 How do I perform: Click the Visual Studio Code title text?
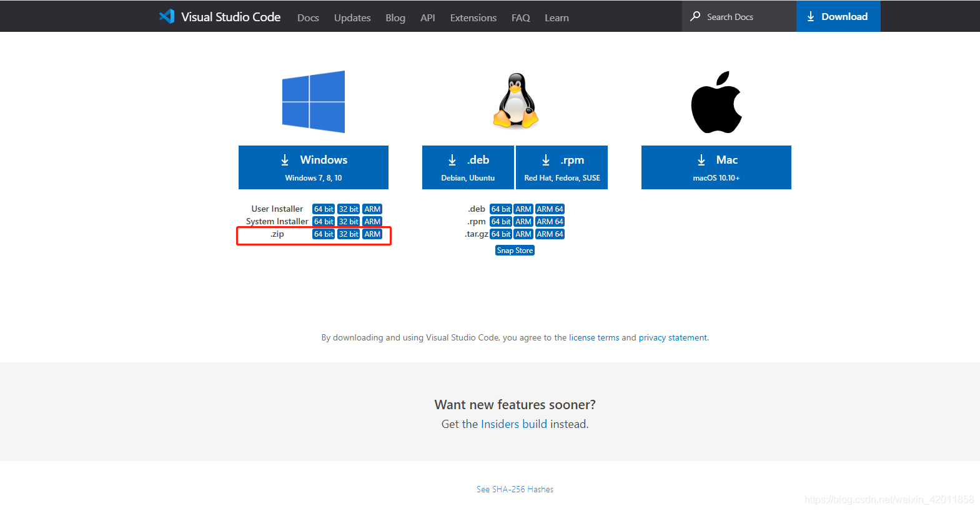pos(231,17)
